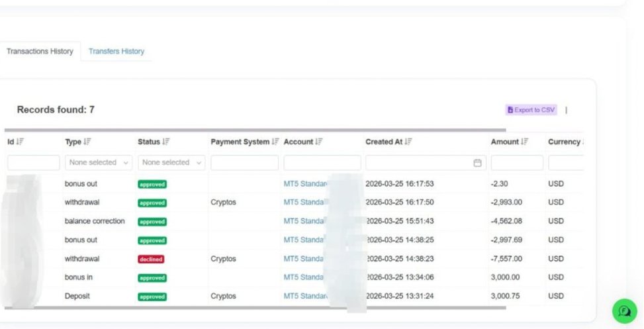Screen dimensions: 644x329
Task: Select the amount -7,557.00
Action: [x=506, y=259]
